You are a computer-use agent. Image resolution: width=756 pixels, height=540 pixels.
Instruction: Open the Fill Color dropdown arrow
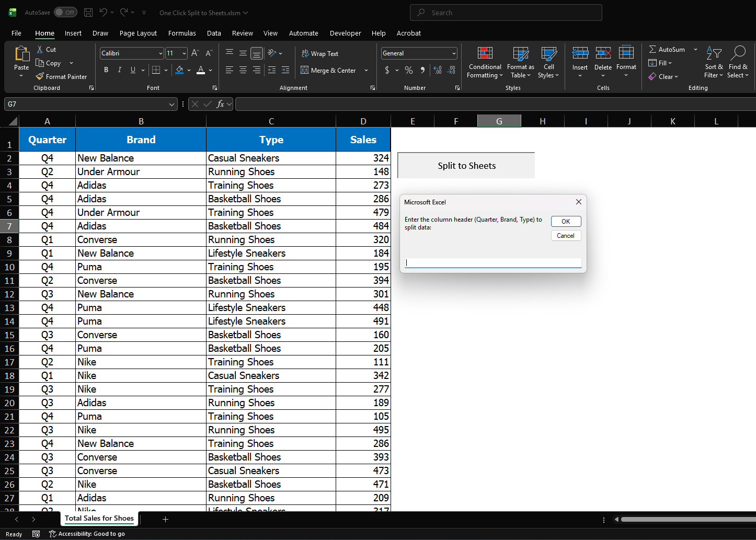tap(189, 70)
